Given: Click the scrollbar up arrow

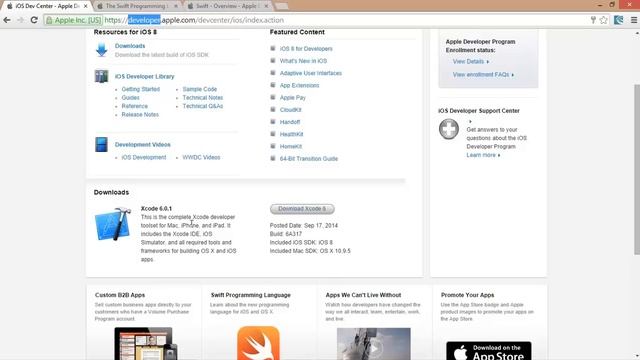Looking at the screenshot, I should pos(637,32).
